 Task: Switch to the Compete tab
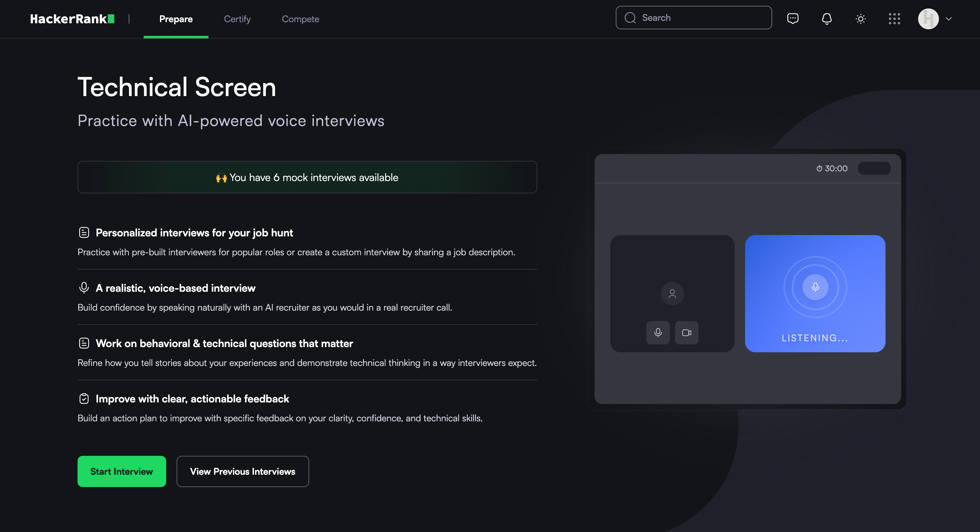pos(300,19)
